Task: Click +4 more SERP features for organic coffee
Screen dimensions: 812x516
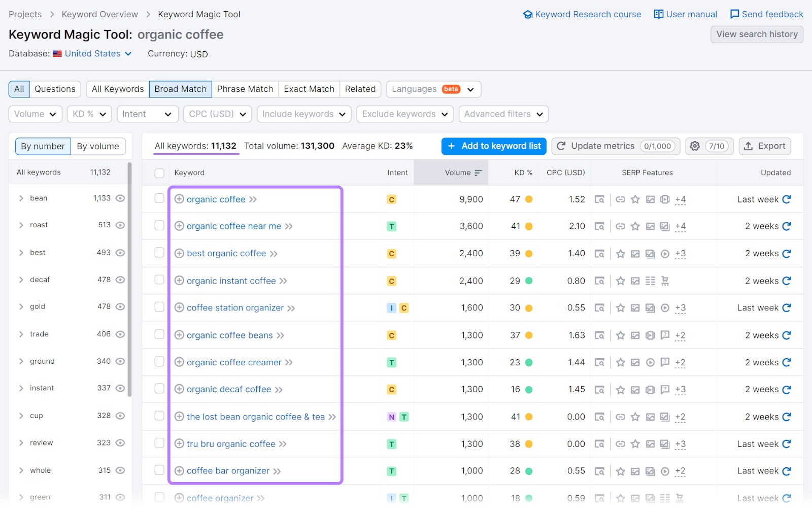Action: point(680,200)
